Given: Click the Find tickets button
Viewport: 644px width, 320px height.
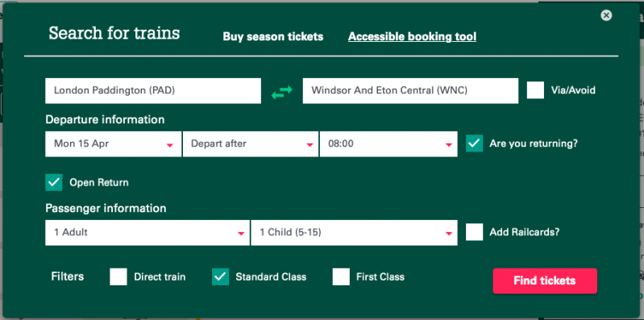Looking at the screenshot, I should coord(545,281).
